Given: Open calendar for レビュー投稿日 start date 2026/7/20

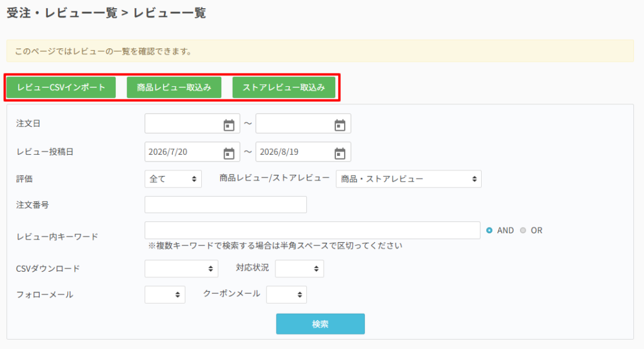Looking at the screenshot, I should tap(229, 153).
